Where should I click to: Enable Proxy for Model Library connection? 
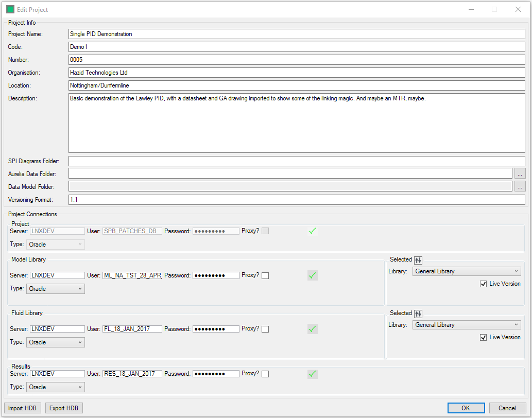265,275
